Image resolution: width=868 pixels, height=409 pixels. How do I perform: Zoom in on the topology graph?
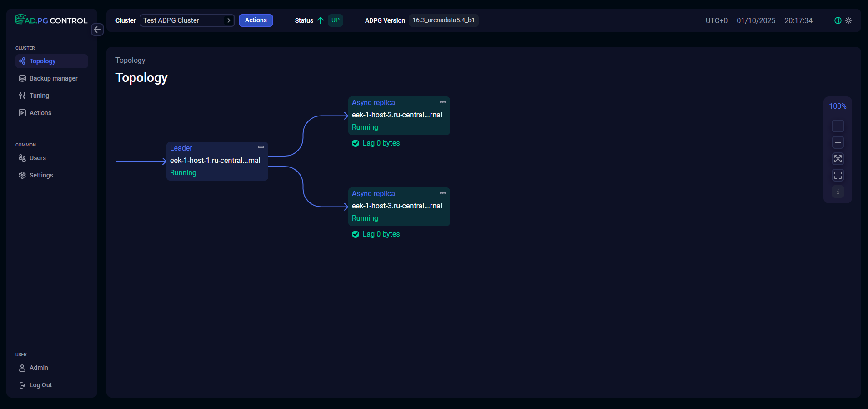838,126
